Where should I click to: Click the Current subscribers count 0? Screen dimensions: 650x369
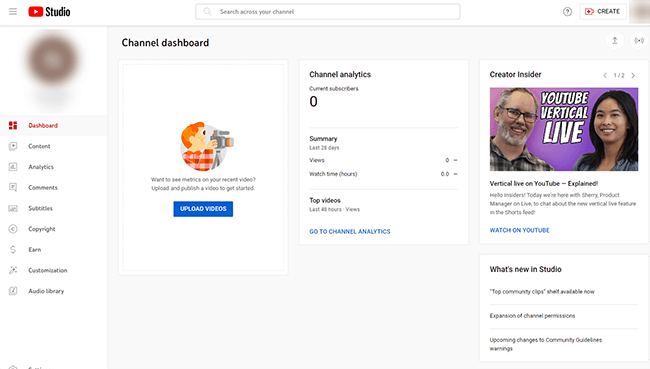tap(313, 102)
